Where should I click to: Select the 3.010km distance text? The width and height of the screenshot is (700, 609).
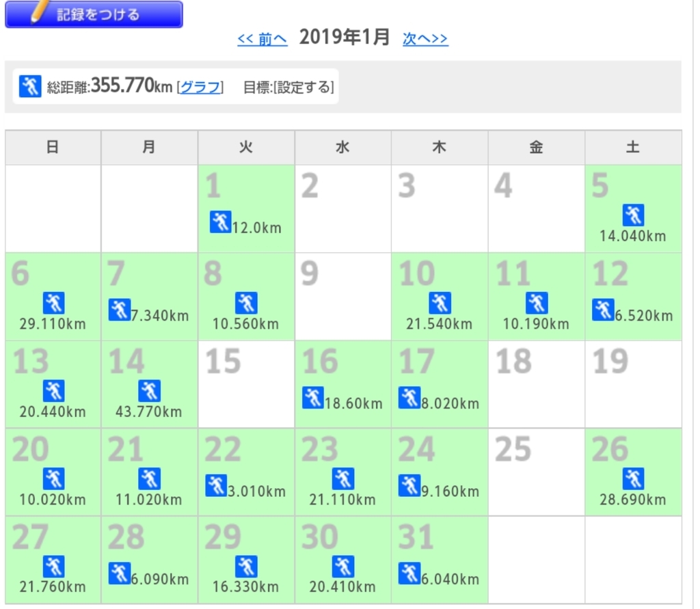(257, 491)
